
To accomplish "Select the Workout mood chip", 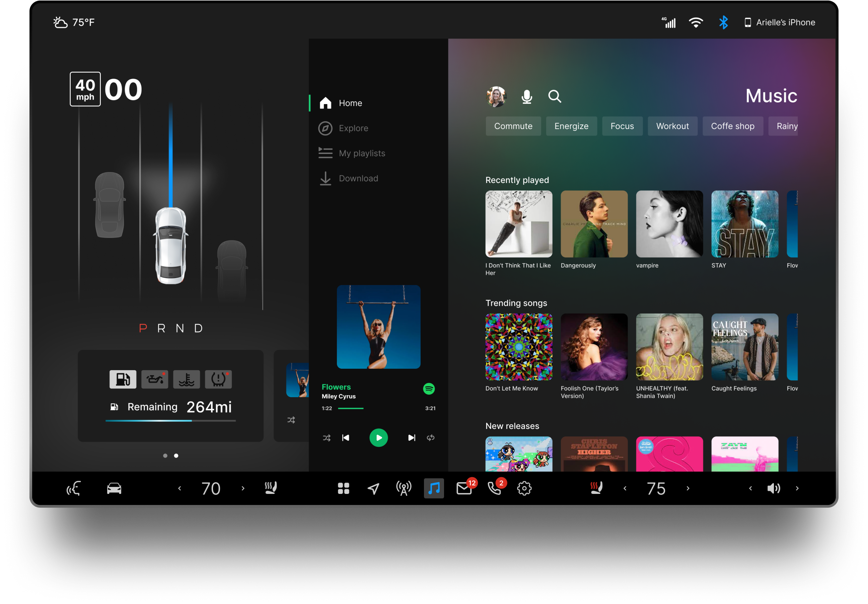I will click(672, 126).
